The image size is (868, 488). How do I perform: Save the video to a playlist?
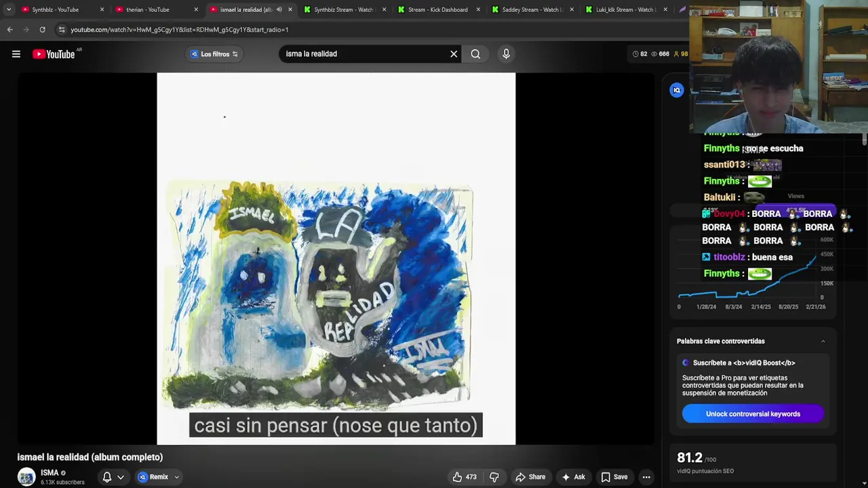coord(614,477)
